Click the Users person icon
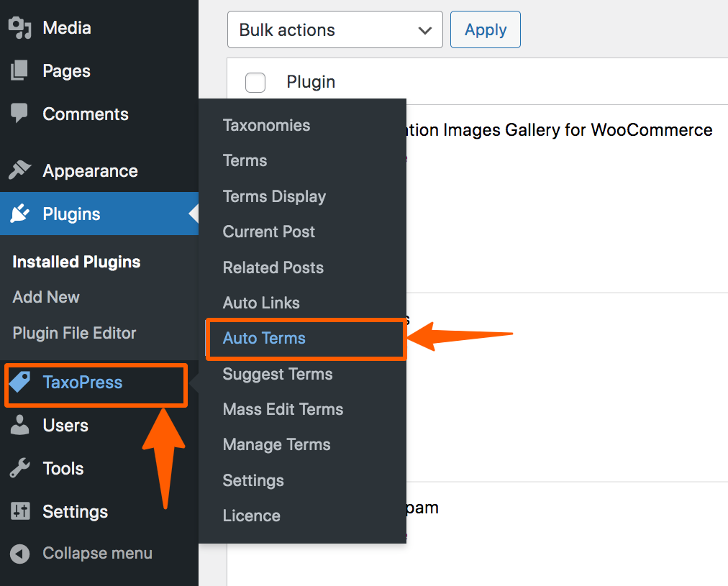 [x=19, y=425]
